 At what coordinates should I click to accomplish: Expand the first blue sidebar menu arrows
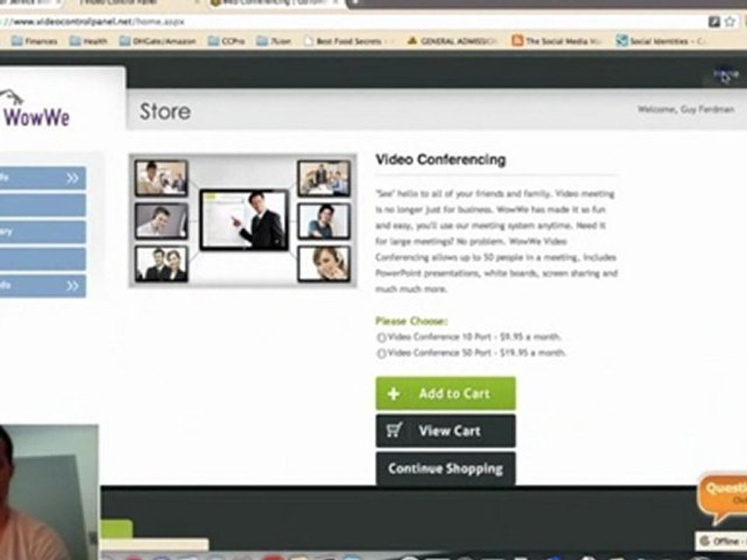[x=72, y=178]
